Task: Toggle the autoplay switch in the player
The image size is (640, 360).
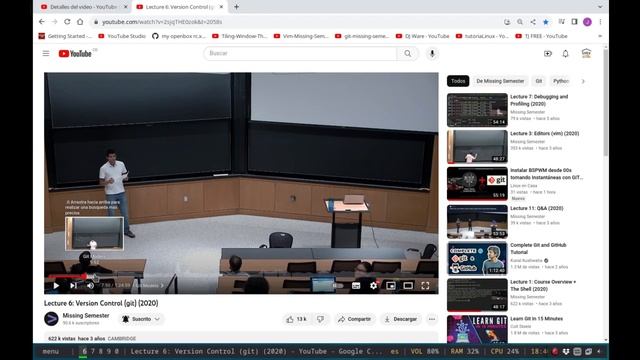Action: (338, 286)
